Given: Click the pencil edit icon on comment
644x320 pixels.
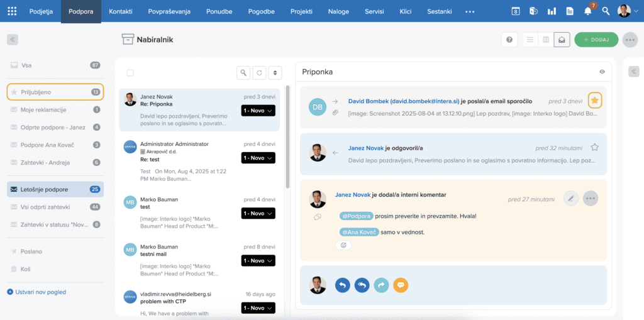Looking at the screenshot, I should (571, 199).
